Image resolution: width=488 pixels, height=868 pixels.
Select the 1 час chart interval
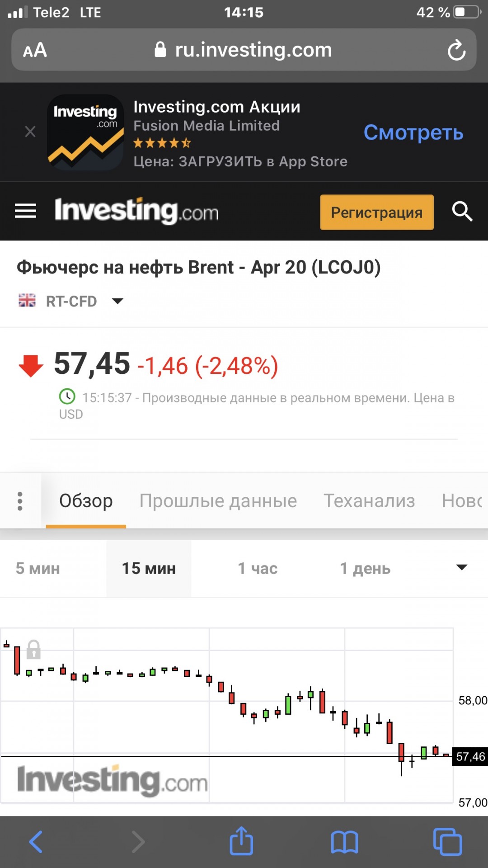258,568
